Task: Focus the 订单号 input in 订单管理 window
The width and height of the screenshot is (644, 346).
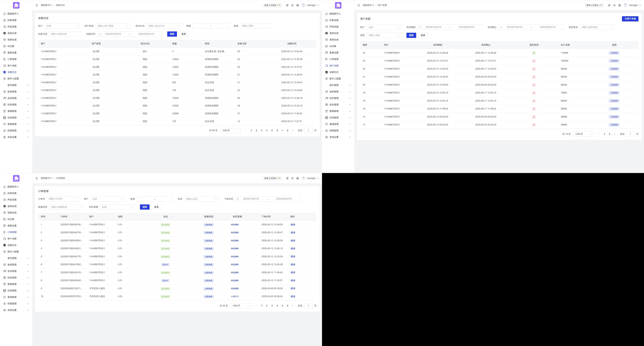Action: point(63,199)
